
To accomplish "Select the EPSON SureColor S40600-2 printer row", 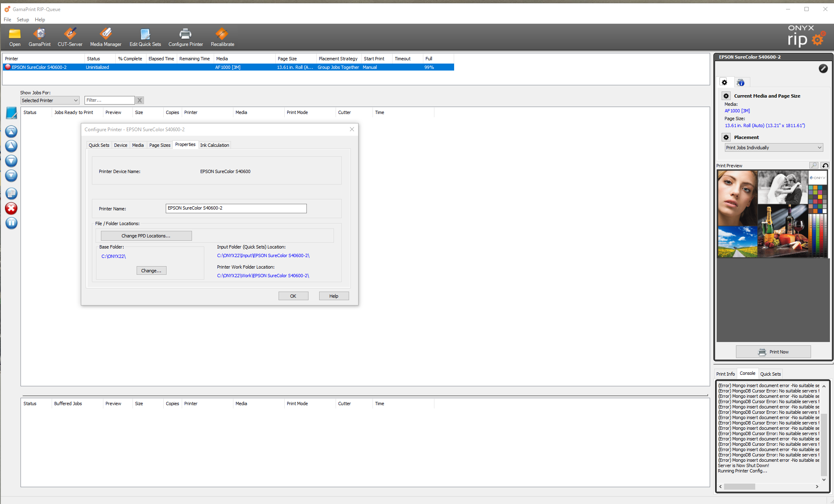I will point(228,67).
